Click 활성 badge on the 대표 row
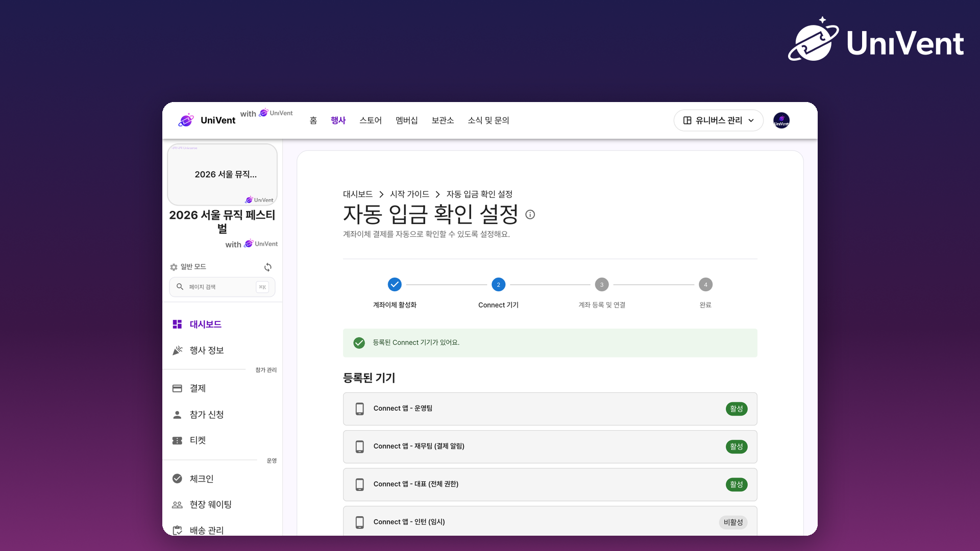Screen dimensions: 980x551 737,485
